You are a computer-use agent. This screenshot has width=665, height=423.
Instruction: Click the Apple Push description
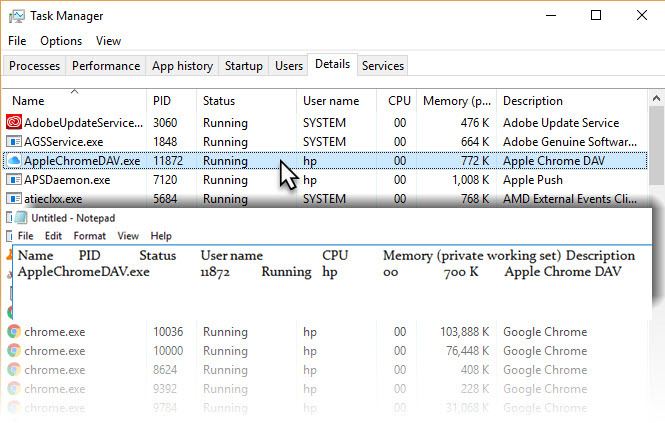point(533,180)
